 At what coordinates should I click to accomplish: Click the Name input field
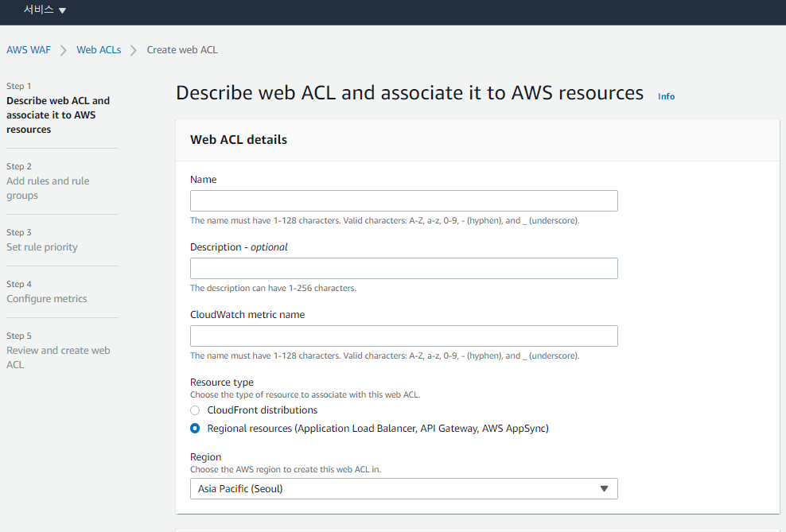tap(403, 201)
